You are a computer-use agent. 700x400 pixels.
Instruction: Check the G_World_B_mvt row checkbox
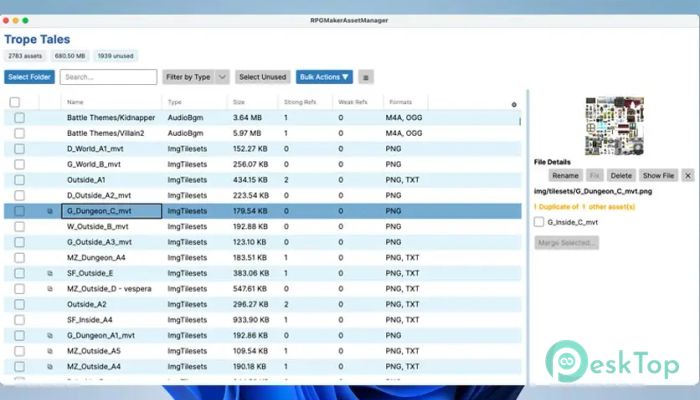click(19, 164)
